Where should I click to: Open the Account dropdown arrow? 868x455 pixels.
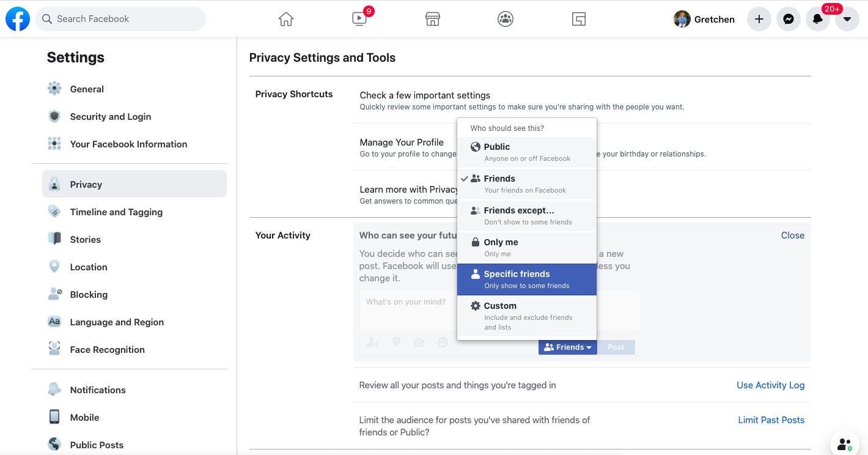pos(847,19)
